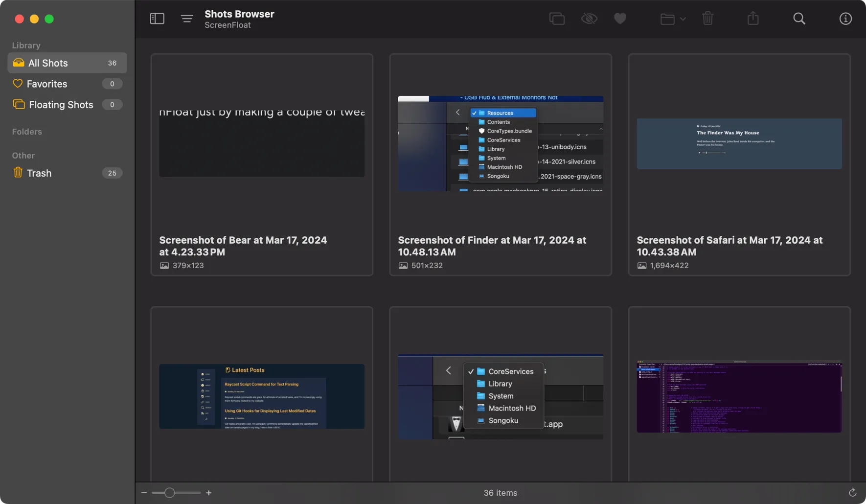866x504 pixels.
Task: Toggle hidden shots with the eye icon
Action: pos(589,18)
